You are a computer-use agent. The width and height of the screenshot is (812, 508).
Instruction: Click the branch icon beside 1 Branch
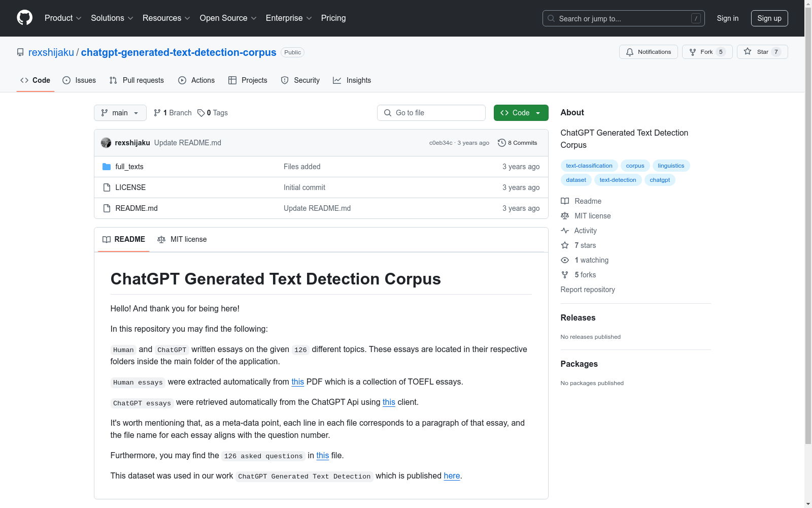coord(157,113)
